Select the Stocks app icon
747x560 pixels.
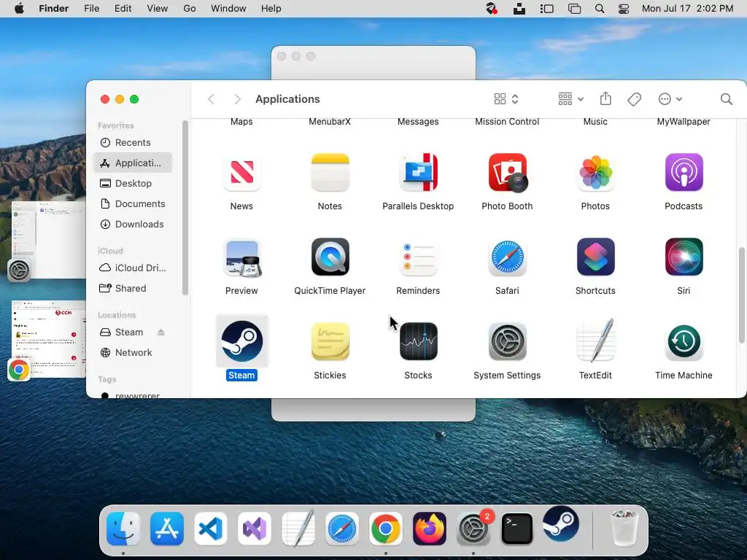click(418, 341)
